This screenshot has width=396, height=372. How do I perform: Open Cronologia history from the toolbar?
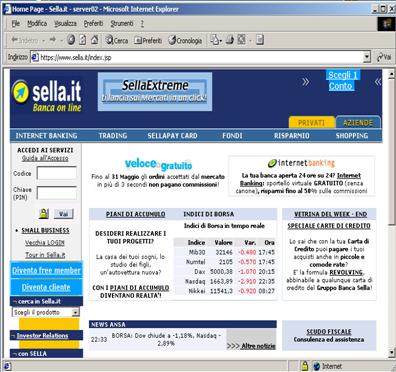pyautogui.click(x=185, y=40)
